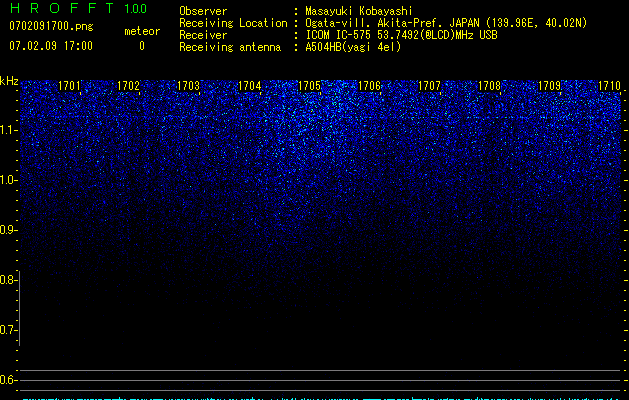Click the 1705 time marker
Viewport: 629px width, 400px height.
pos(309,86)
